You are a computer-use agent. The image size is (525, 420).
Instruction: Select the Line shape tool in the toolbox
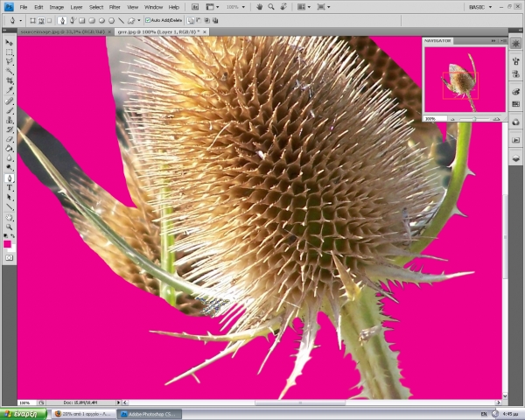pos(9,206)
